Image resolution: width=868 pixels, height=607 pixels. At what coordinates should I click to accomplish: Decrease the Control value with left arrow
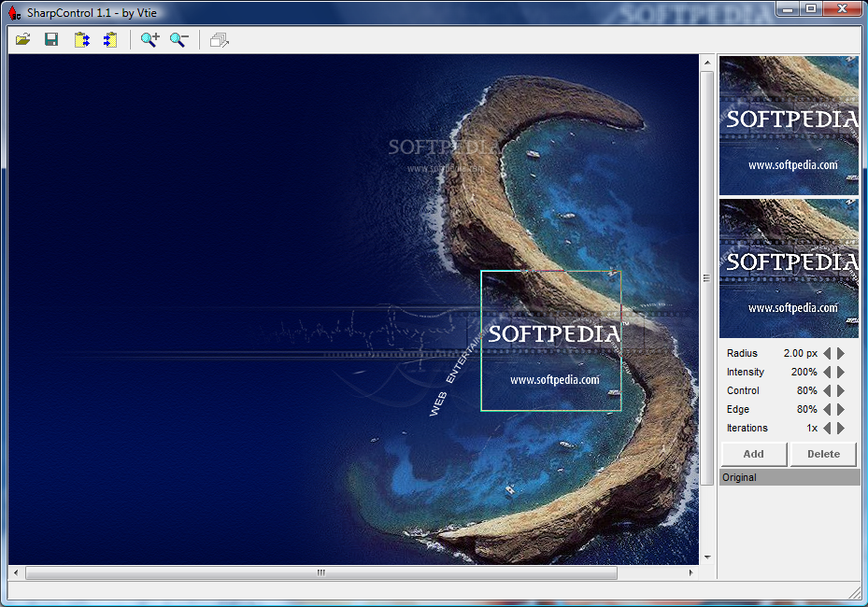tap(827, 390)
